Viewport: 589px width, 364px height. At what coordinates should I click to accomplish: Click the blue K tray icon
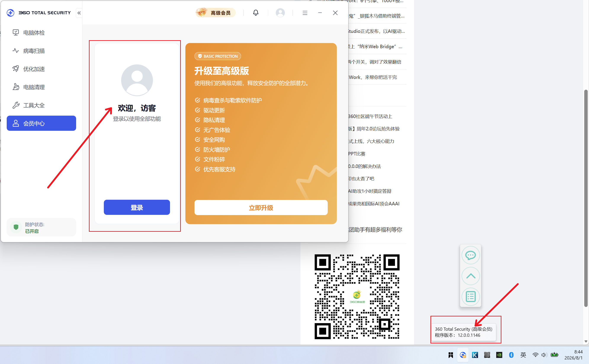click(x=475, y=355)
